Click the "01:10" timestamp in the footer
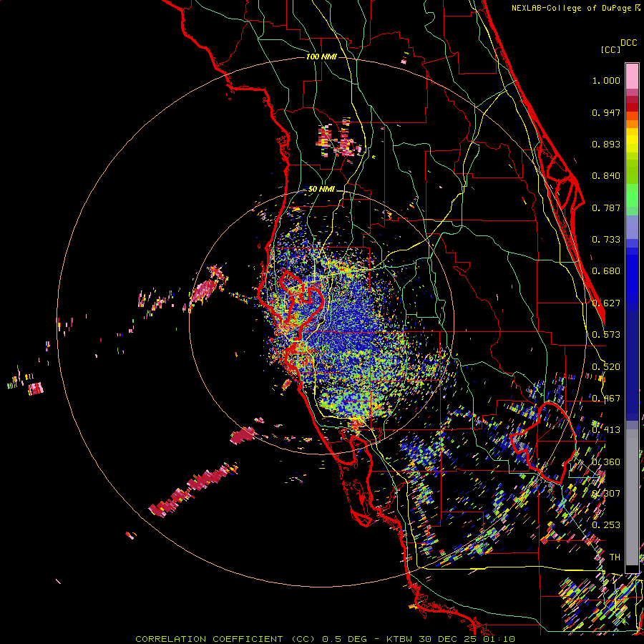 499,639
